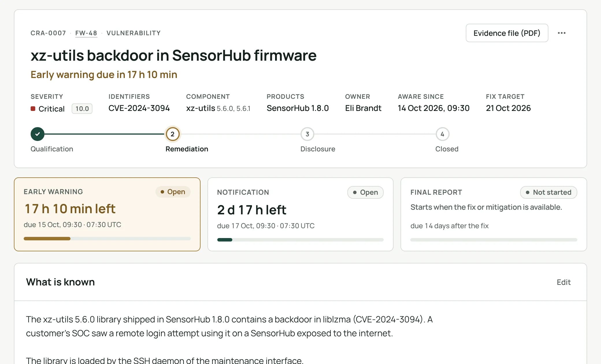Click the Notification progress bar

[300, 240]
